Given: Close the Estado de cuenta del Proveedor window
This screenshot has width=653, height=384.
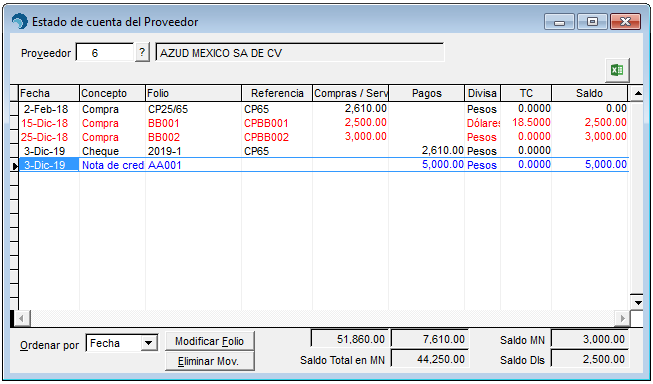Looking at the screenshot, I should pyautogui.click(x=625, y=22).
